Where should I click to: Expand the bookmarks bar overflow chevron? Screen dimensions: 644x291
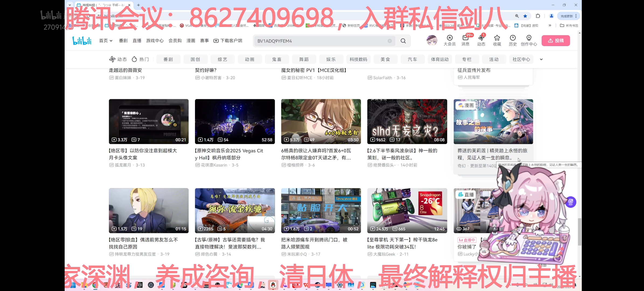(550, 25)
